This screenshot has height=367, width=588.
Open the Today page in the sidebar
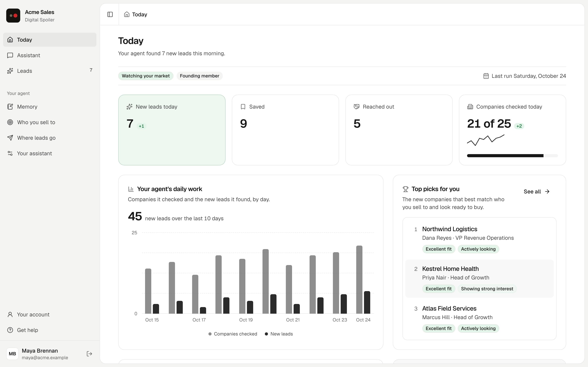(x=50, y=40)
